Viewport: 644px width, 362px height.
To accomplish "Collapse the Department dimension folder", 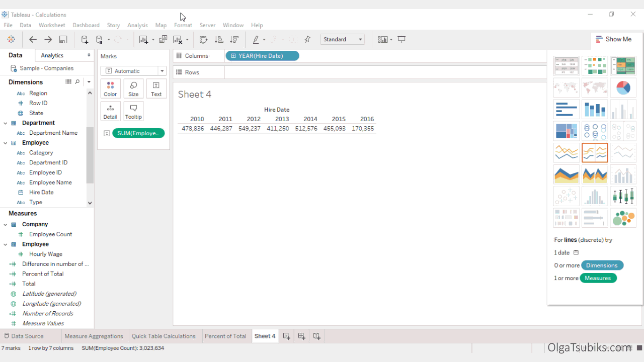I will tap(6, 123).
